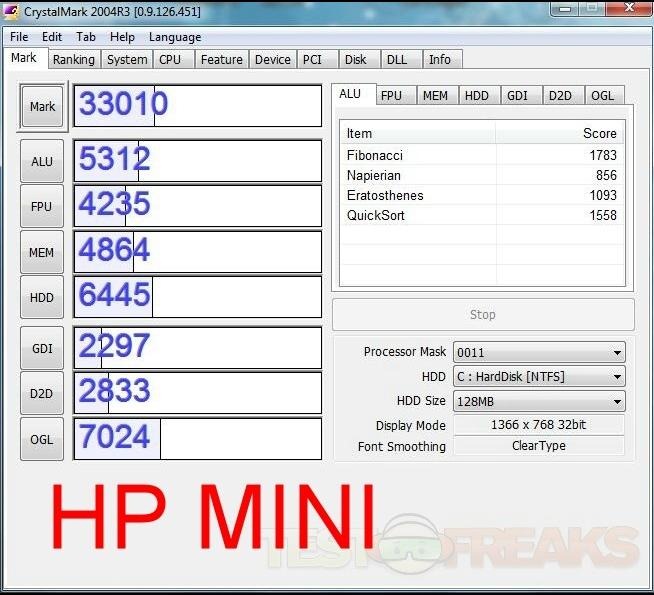Run the GDI graphics benchmark
The width and height of the screenshot is (654, 595).
coord(42,348)
